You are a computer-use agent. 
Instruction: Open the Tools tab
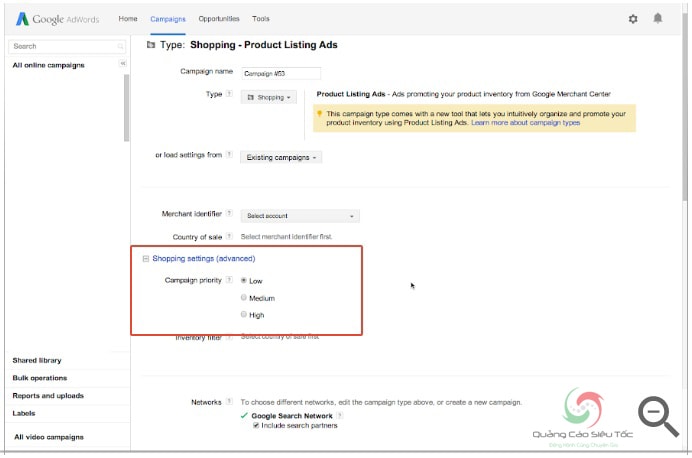coord(261,19)
